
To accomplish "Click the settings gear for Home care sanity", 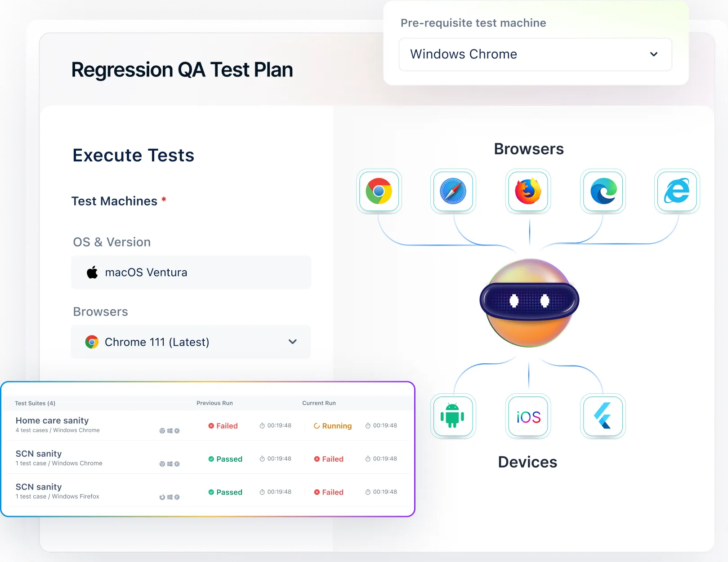I will coord(177,430).
